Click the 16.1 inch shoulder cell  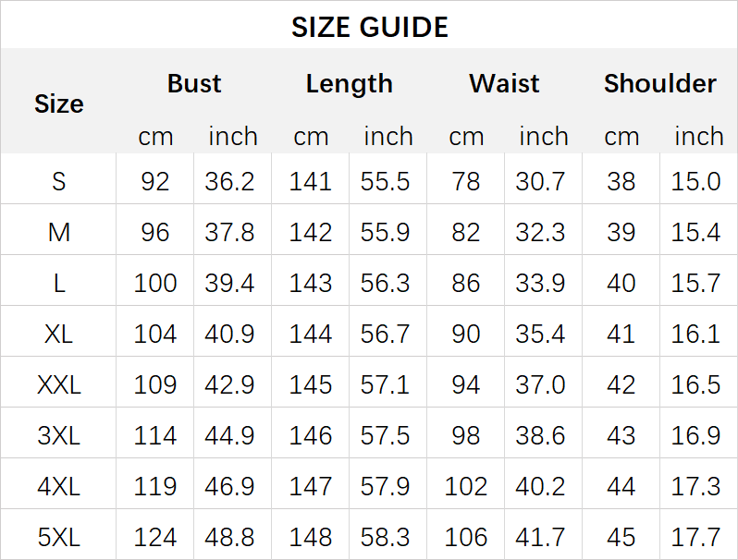point(696,334)
